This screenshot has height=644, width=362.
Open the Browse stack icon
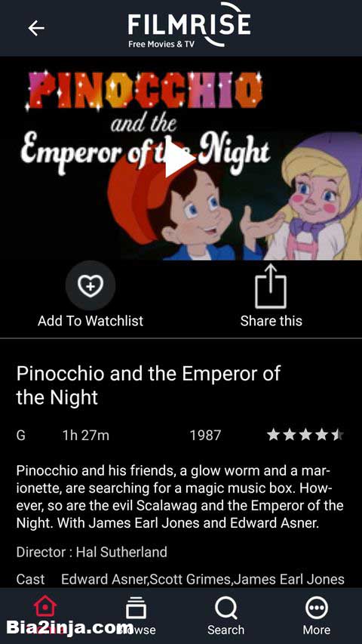tap(136, 608)
